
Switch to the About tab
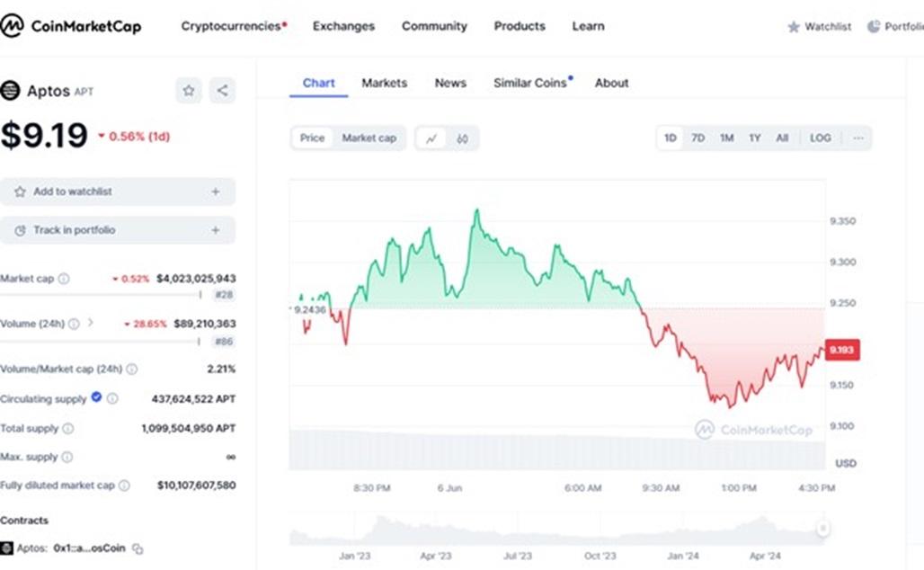point(612,83)
